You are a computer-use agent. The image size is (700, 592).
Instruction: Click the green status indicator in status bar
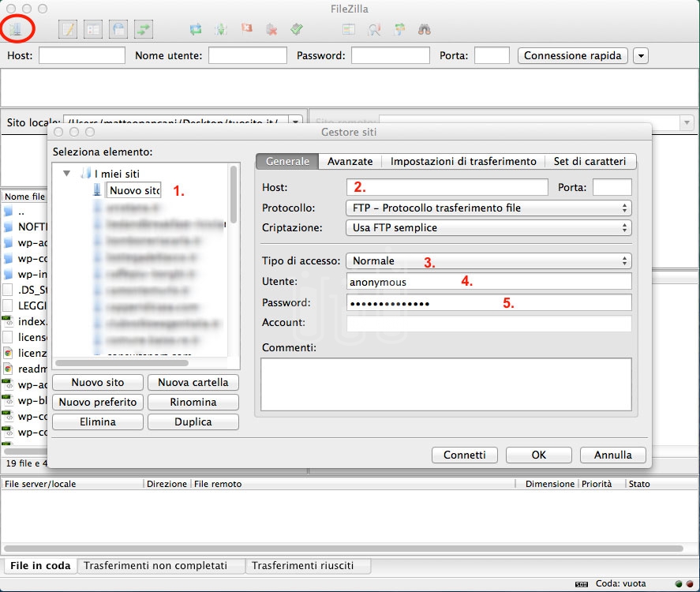679,583
